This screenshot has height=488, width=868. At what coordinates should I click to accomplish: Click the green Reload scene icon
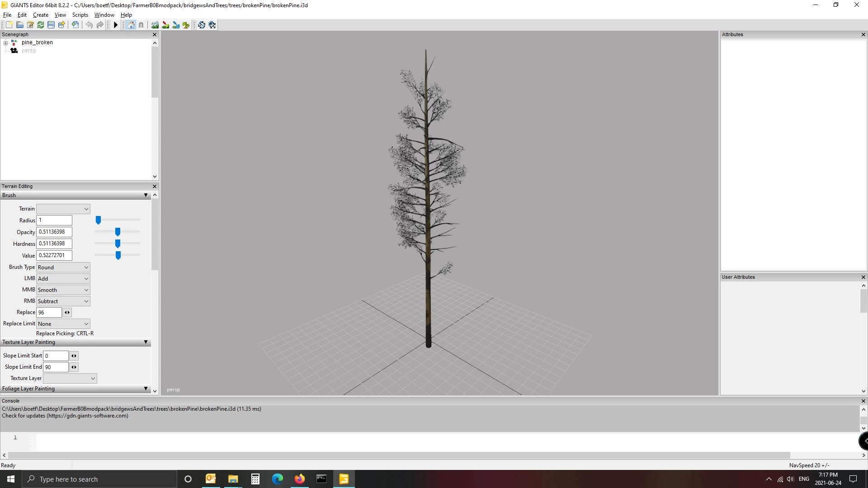click(x=41, y=25)
